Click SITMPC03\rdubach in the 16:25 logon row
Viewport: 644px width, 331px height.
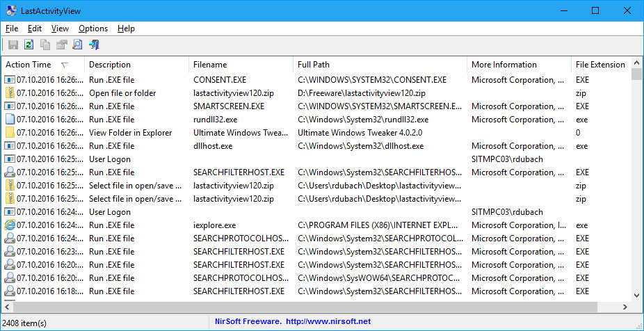click(507, 159)
